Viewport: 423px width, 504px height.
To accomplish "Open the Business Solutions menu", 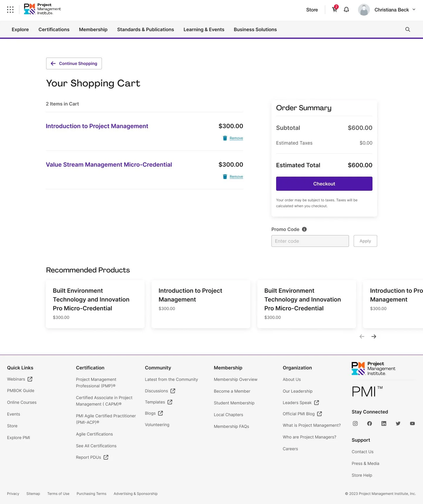I will click(255, 29).
